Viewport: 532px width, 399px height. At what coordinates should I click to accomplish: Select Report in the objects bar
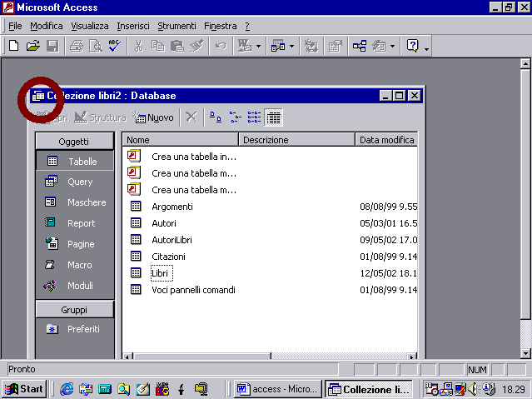point(75,223)
